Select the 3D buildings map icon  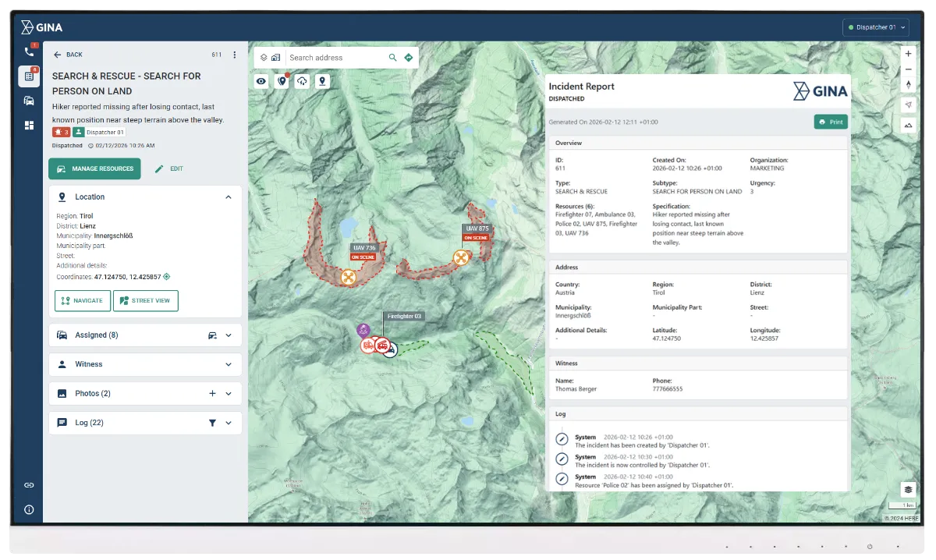tap(277, 57)
